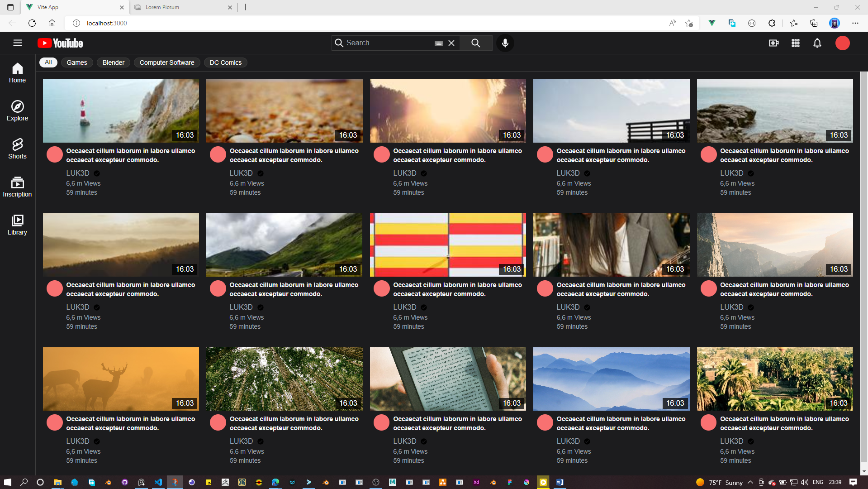This screenshot has height=489, width=868.
Task: Open Visual Studio Code from taskbar
Action: click(158, 482)
